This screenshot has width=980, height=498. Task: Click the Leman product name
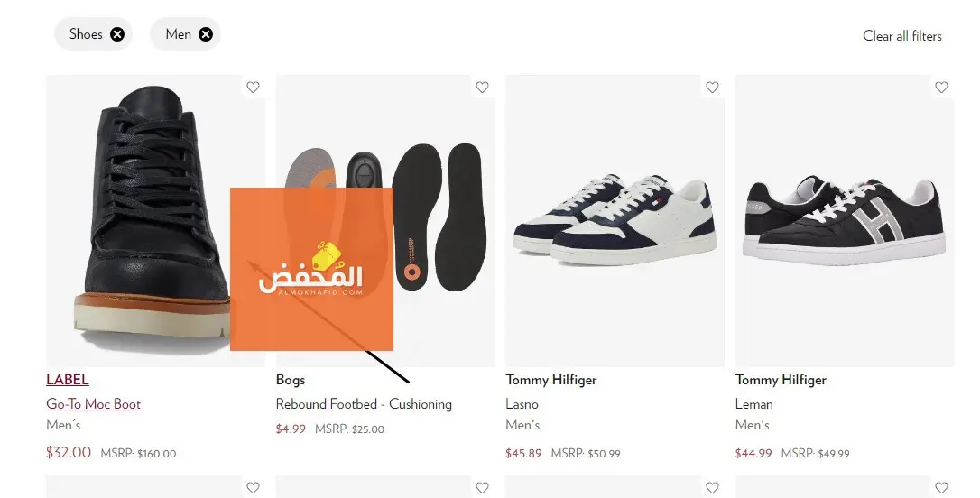click(x=753, y=404)
